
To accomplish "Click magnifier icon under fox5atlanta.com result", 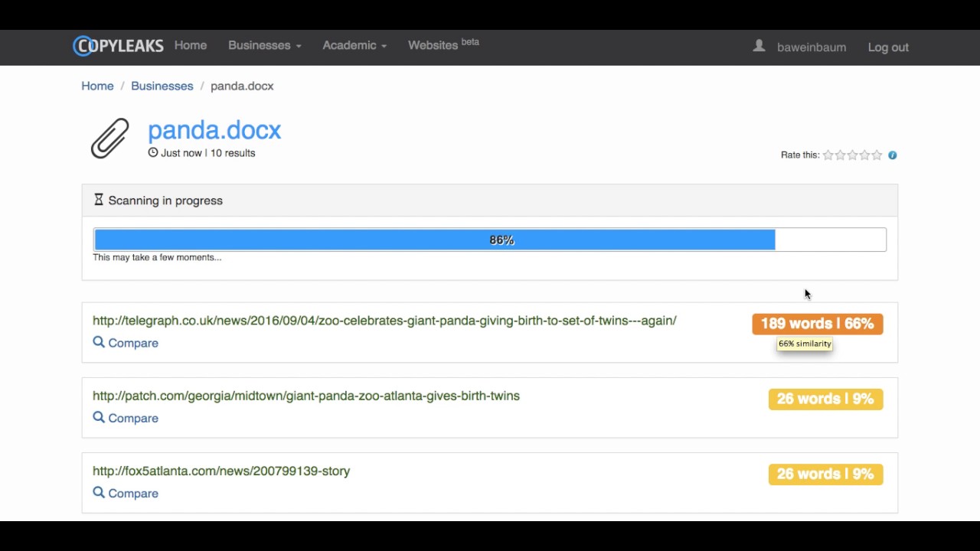I will [x=99, y=492].
